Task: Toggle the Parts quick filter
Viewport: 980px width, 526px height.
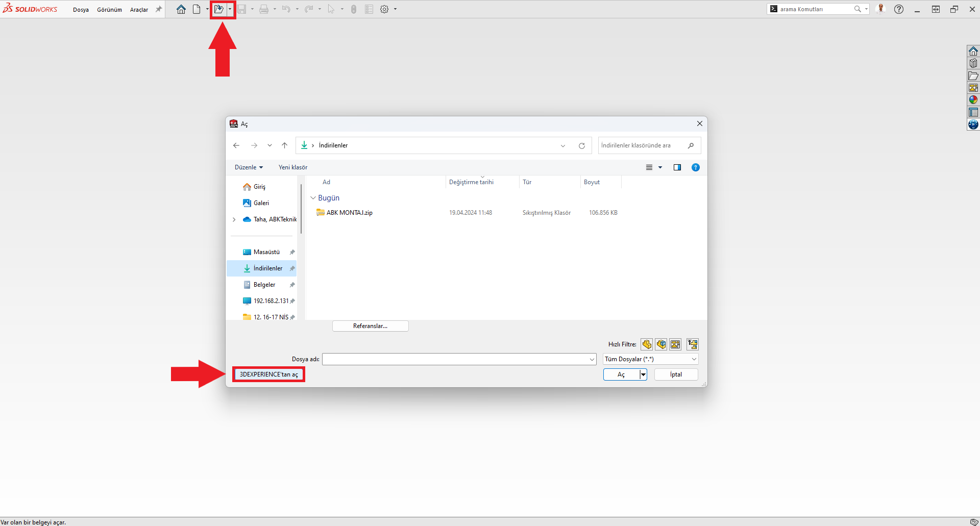Action: coord(647,344)
